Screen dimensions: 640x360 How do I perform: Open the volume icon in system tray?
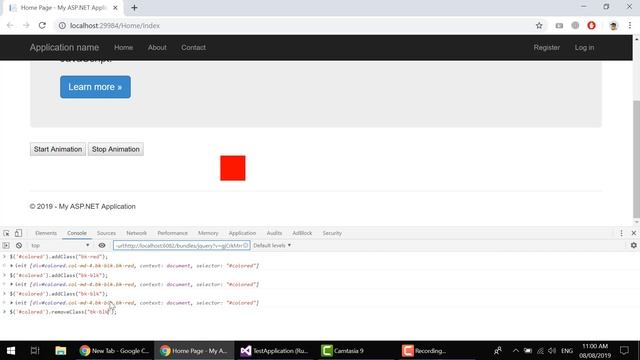click(x=552, y=351)
